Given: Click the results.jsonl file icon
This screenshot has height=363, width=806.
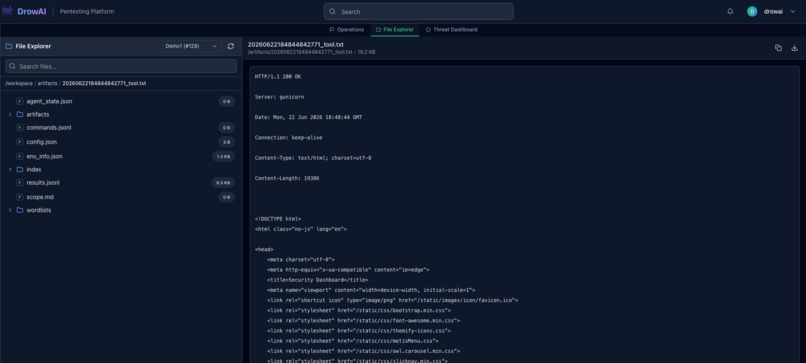Looking at the screenshot, I should click(20, 183).
